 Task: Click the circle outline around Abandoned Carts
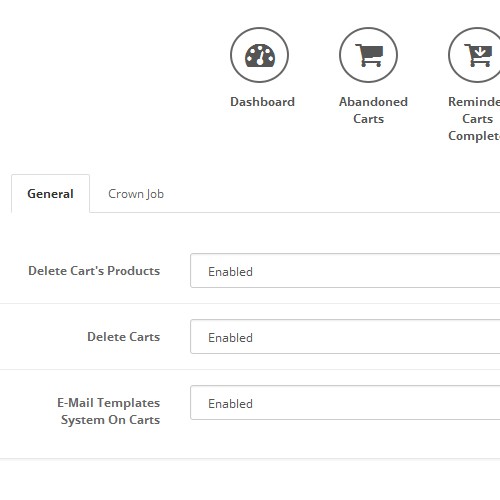pyautogui.click(x=369, y=29)
